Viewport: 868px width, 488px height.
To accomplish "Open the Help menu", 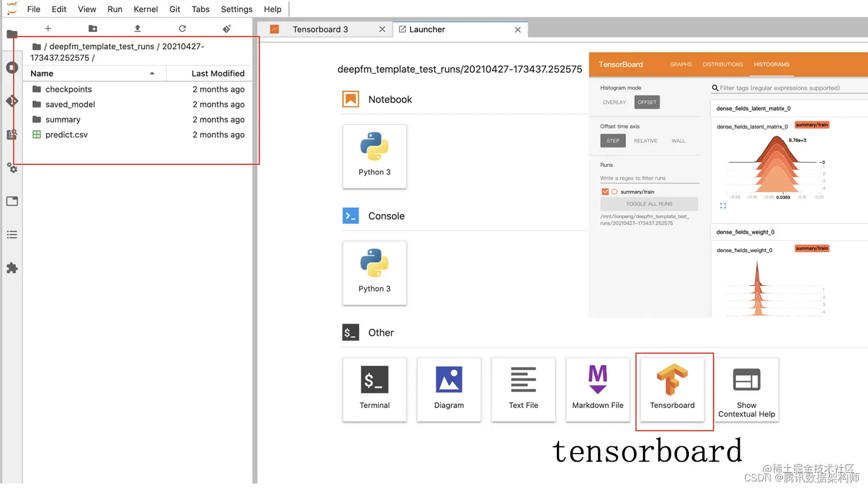I will 273,9.
